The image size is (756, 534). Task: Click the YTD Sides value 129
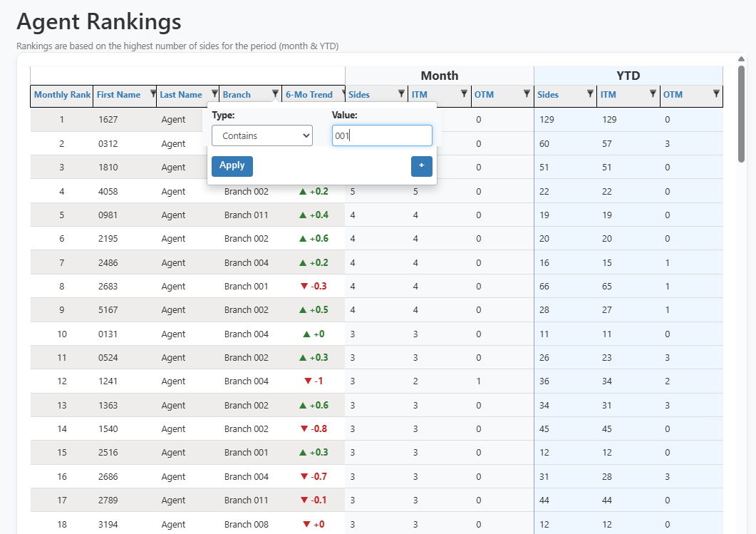[x=547, y=120]
